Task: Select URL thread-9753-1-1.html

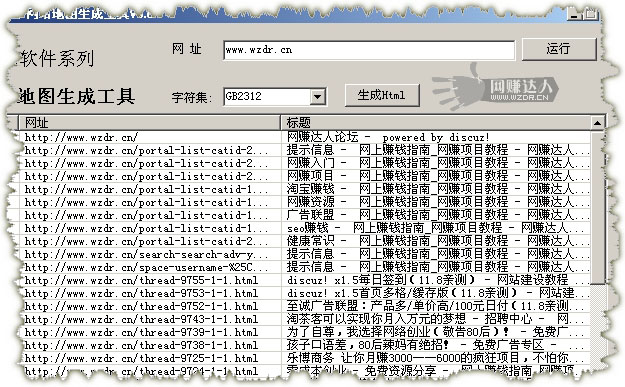Action: click(141, 293)
